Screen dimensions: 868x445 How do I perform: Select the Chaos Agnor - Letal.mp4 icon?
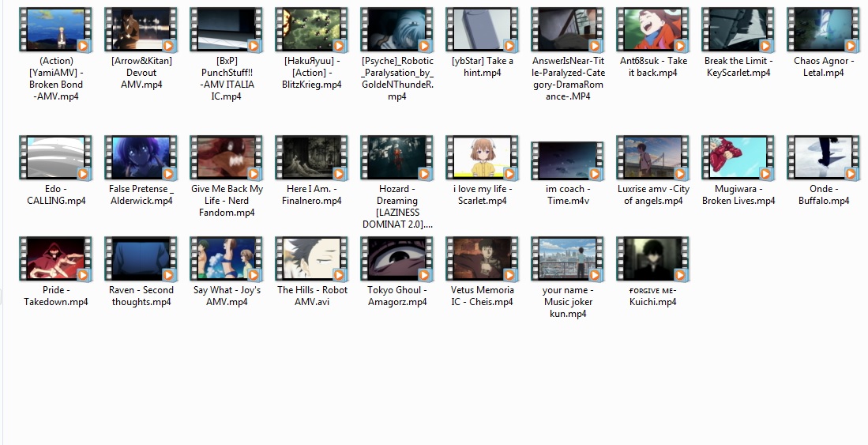coord(823,30)
